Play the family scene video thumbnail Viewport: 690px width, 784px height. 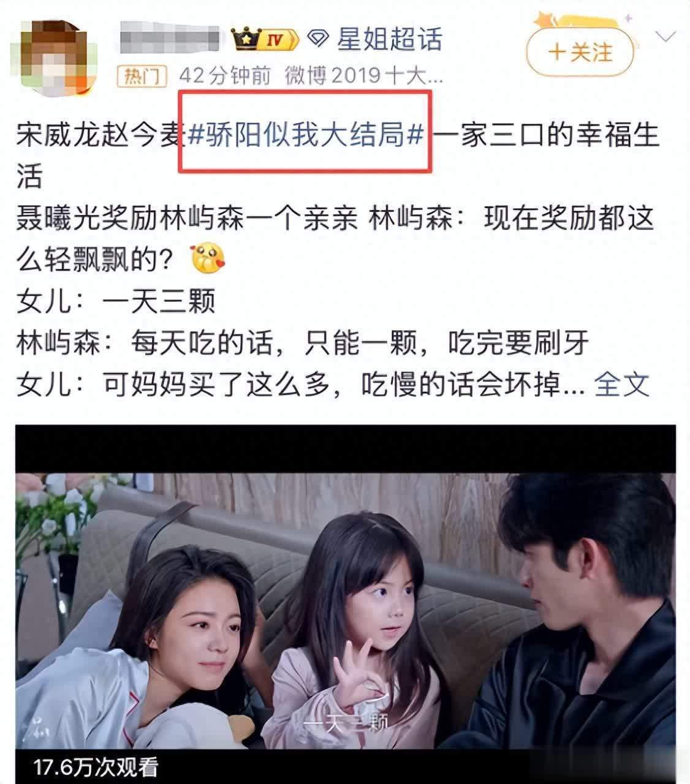[345, 603]
